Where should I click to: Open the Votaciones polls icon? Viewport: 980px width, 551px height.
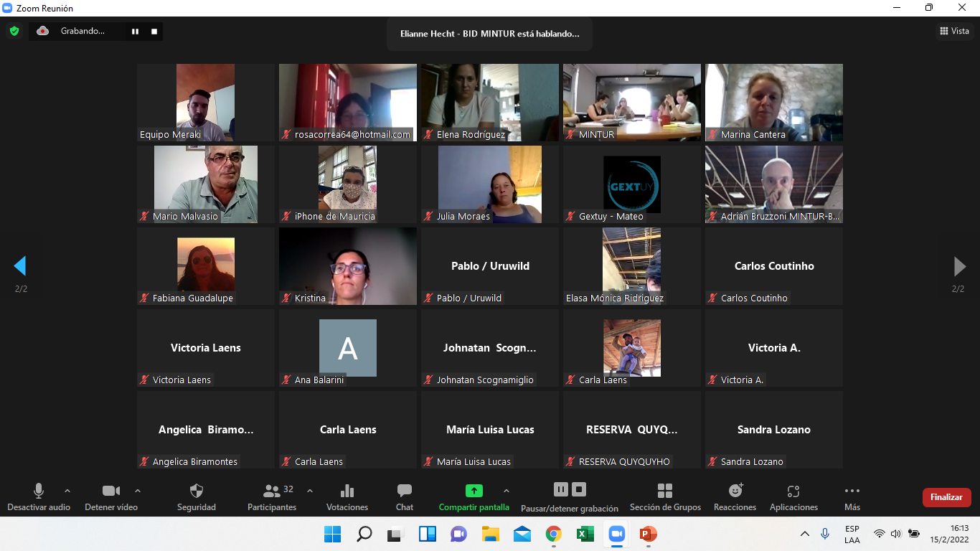pos(347,491)
